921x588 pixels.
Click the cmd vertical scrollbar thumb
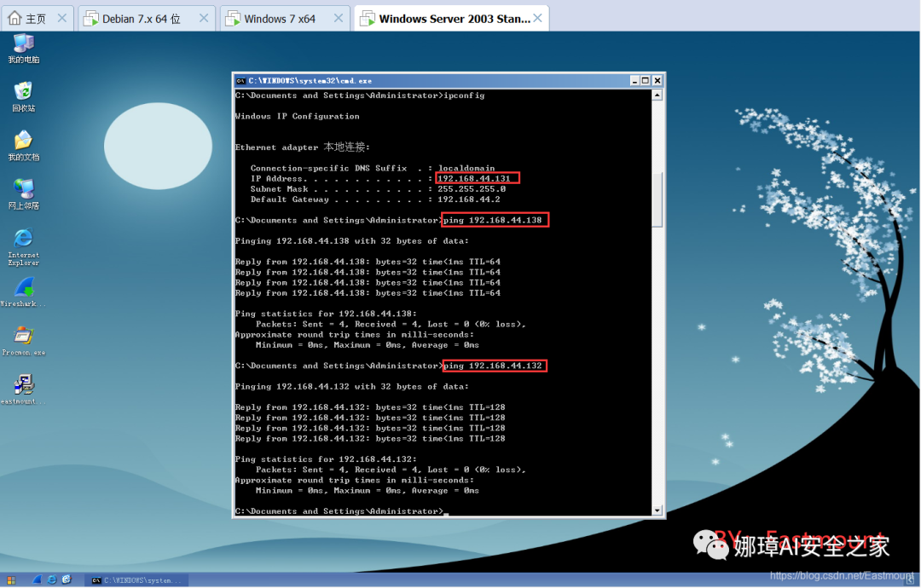click(x=657, y=199)
